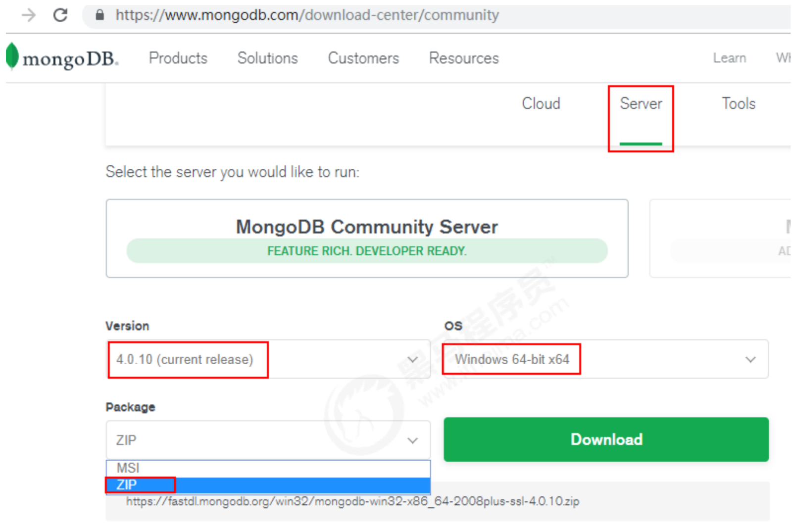The image size is (792, 532).
Task: Click the green Download button
Action: tap(606, 439)
